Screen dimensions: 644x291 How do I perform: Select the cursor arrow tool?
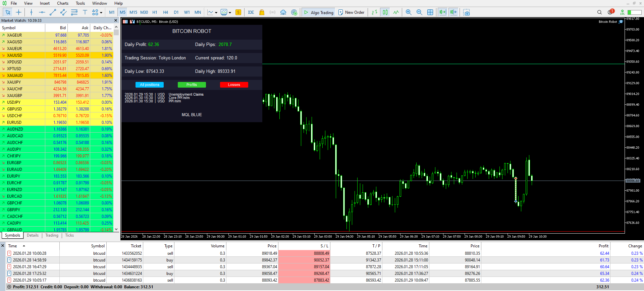click(8, 12)
